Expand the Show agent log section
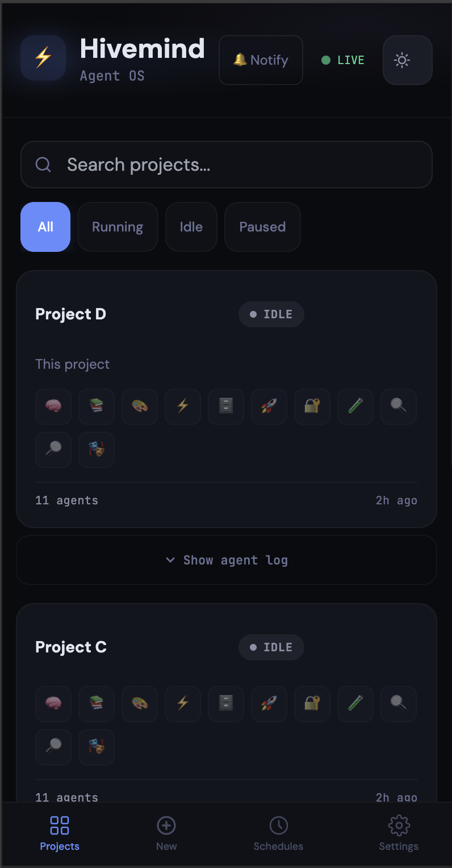This screenshot has width=452, height=868. [226, 560]
